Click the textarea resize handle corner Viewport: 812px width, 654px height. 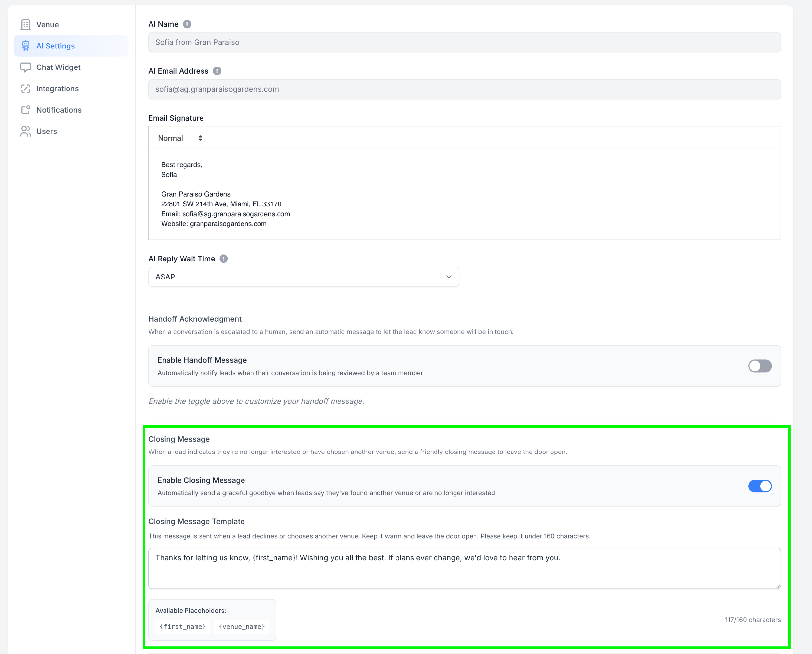pos(778,586)
